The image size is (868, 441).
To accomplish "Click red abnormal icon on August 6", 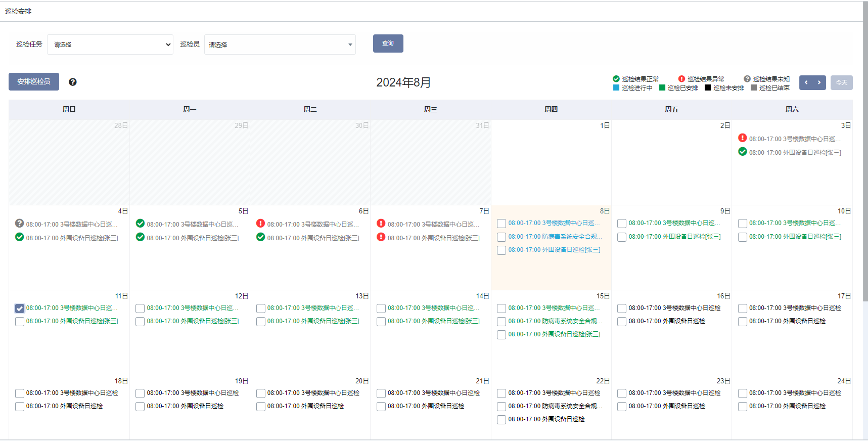I will [x=260, y=224].
